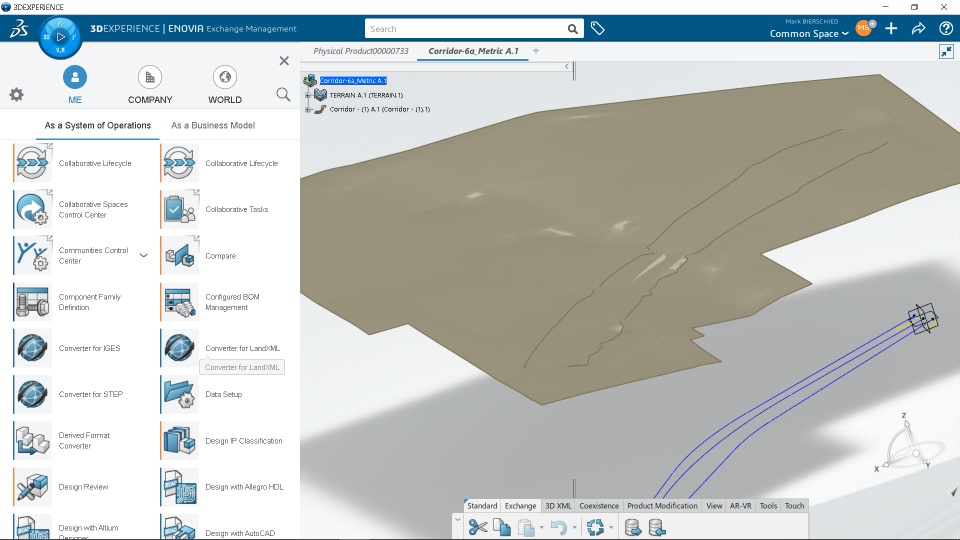Launch the Design Review app
This screenshot has height=540, width=960.
(32, 487)
